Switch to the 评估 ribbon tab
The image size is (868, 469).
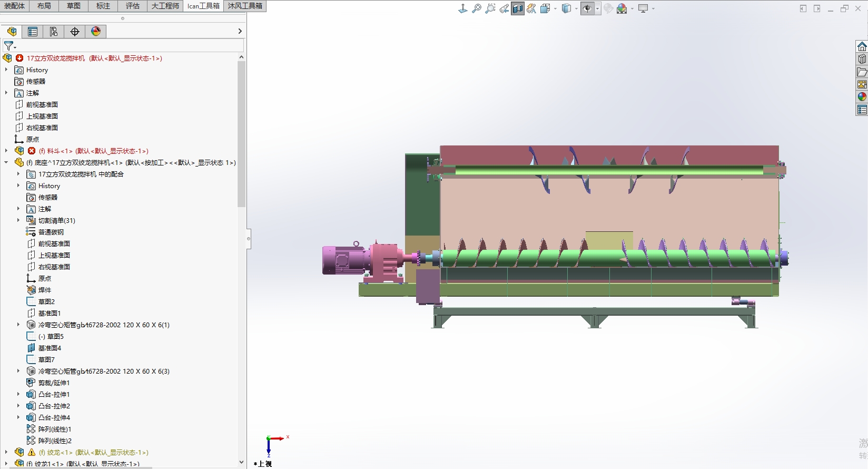coord(133,6)
